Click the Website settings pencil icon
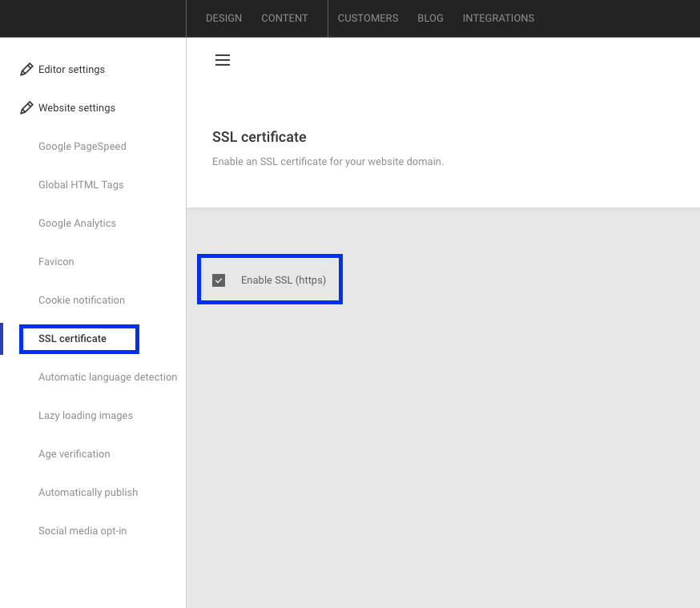700x608 pixels. point(26,107)
